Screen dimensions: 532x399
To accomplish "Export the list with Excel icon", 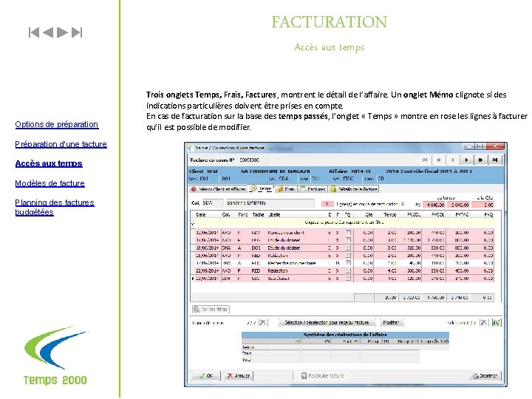I will [x=496, y=322].
